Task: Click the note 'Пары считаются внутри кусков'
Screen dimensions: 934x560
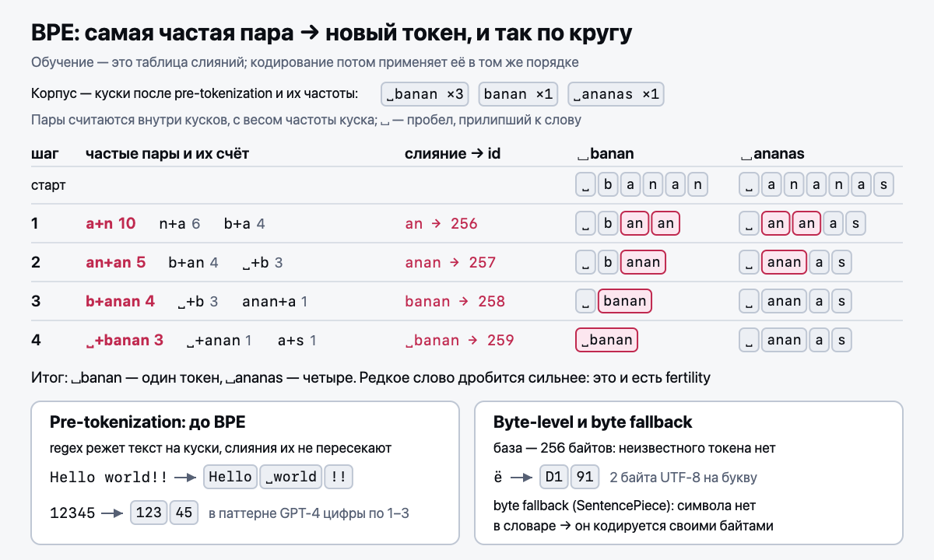Action: 306,121
